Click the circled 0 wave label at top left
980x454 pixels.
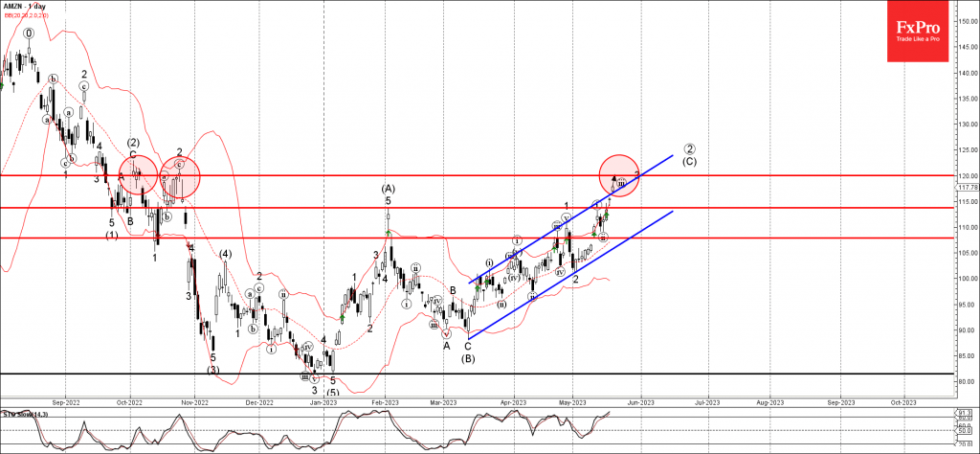tap(29, 33)
